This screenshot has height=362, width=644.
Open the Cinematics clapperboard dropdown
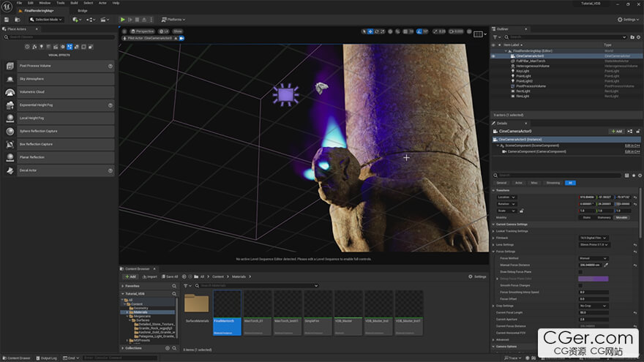click(105, 19)
